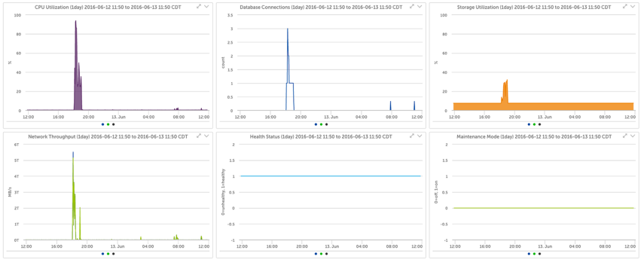This screenshot has width=644, height=275.
Task: Click the green Maintenance Mode line at 0
Action: [x=544, y=208]
